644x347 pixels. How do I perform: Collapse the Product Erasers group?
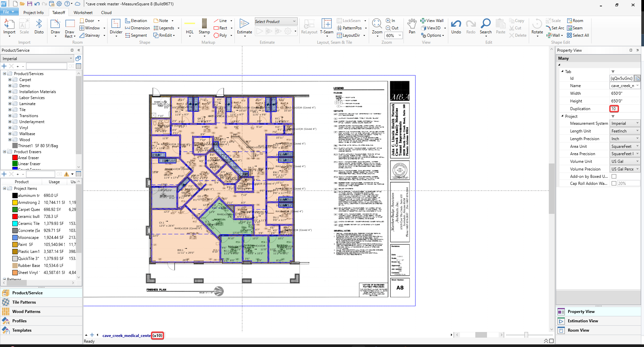click(x=4, y=152)
